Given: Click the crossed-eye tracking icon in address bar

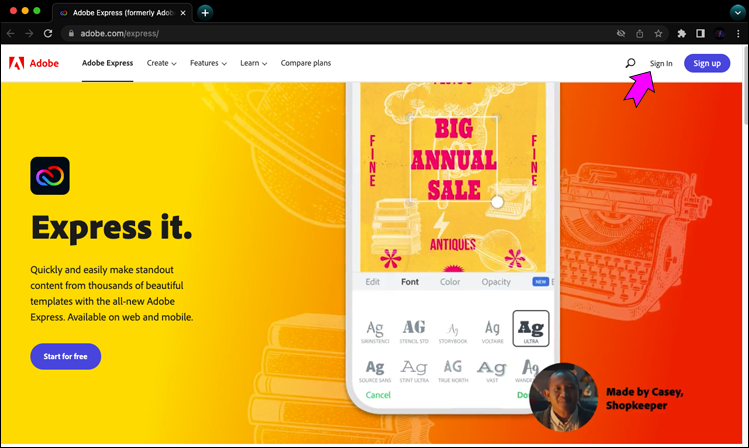Looking at the screenshot, I should pyautogui.click(x=621, y=33).
